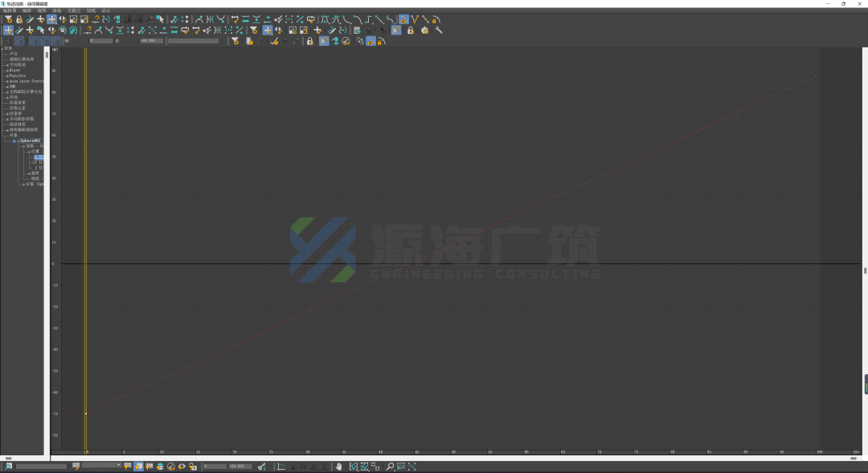Select the 声音 tree item
The height and width of the screenshot is (473, 868).
click(x=14, y=54)
